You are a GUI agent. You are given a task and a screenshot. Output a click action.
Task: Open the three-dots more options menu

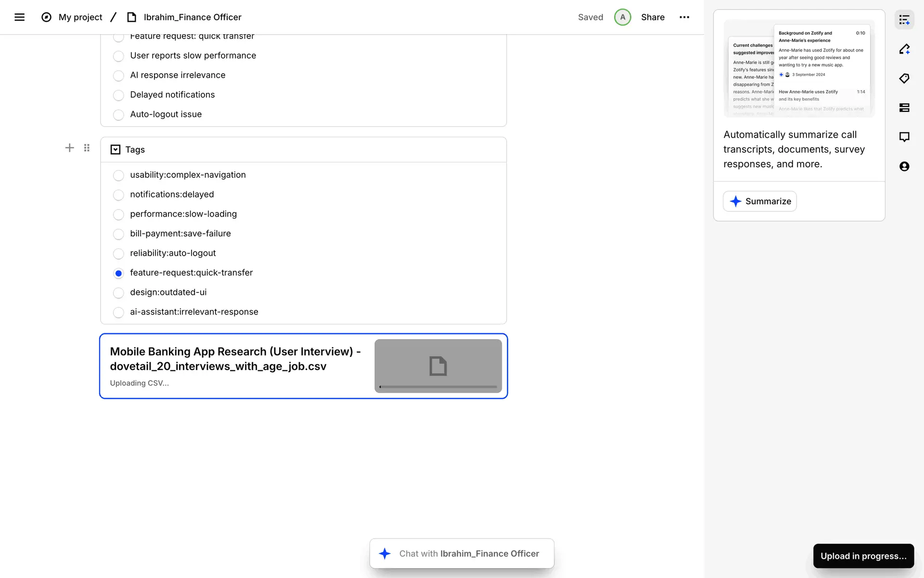(x=684, y=17)
